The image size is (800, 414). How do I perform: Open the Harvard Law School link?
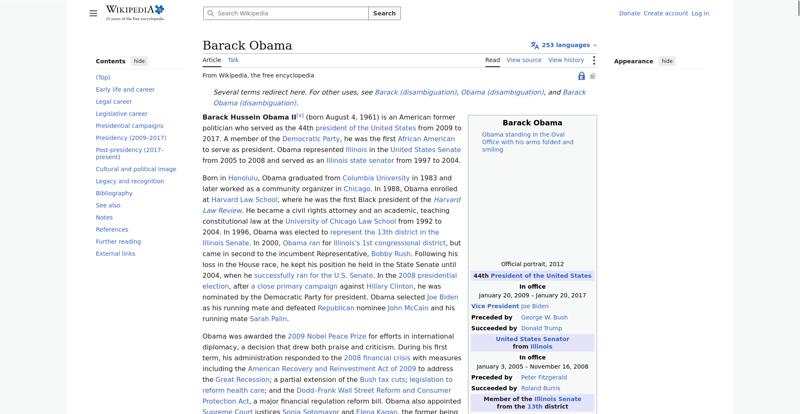[x=244, y=200]
